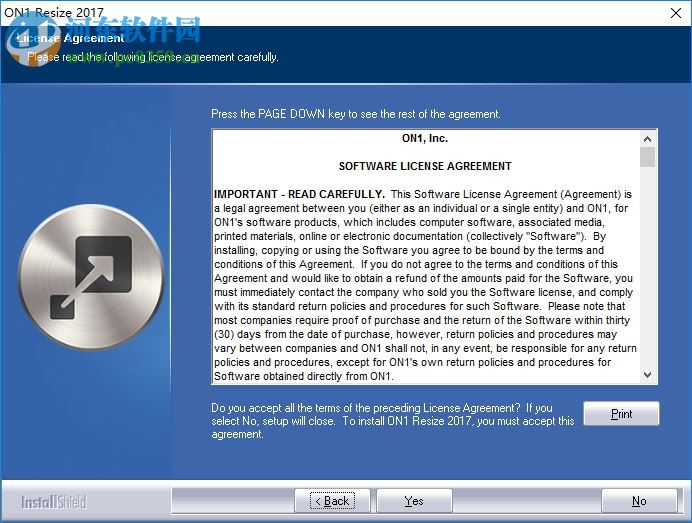Image resolution: width=692 pixels, height=523 pixels.
Task: Click the 'Please read the following license' subtitle
Action: click(153, 57)
